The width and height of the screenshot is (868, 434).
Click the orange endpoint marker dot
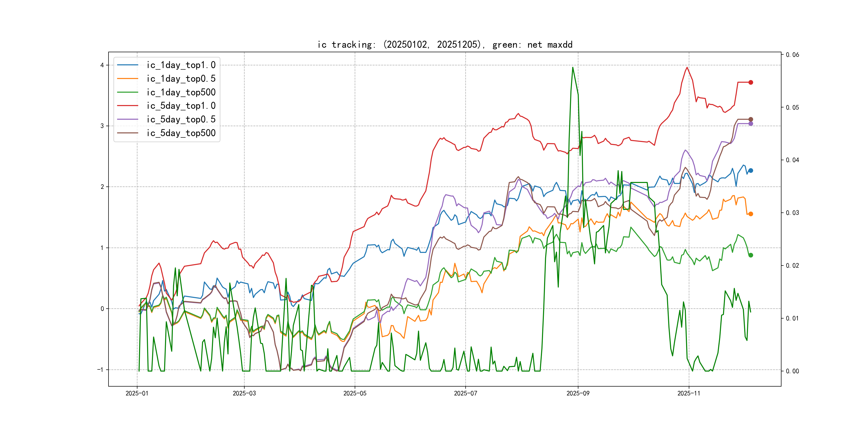[750, 214]
